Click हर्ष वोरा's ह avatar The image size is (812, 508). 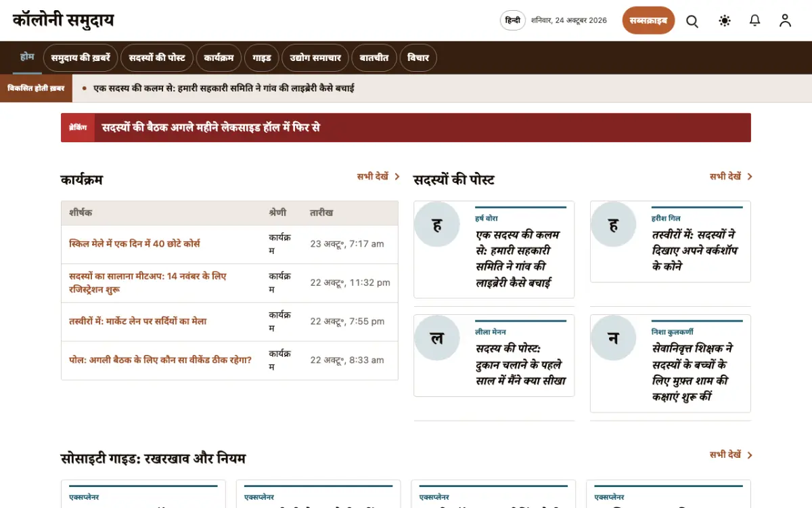[437, 224]
